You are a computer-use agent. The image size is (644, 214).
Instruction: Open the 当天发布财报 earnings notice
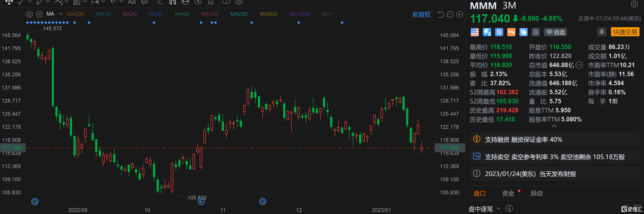555,174
